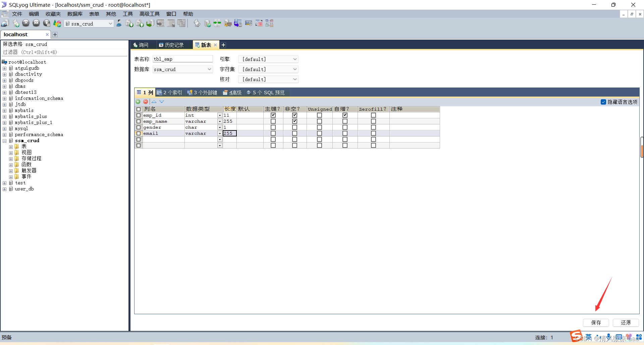The width and height of the screenshot is (644, 345).
Task: Open the Database (数据库) menu
Action: 75,14
